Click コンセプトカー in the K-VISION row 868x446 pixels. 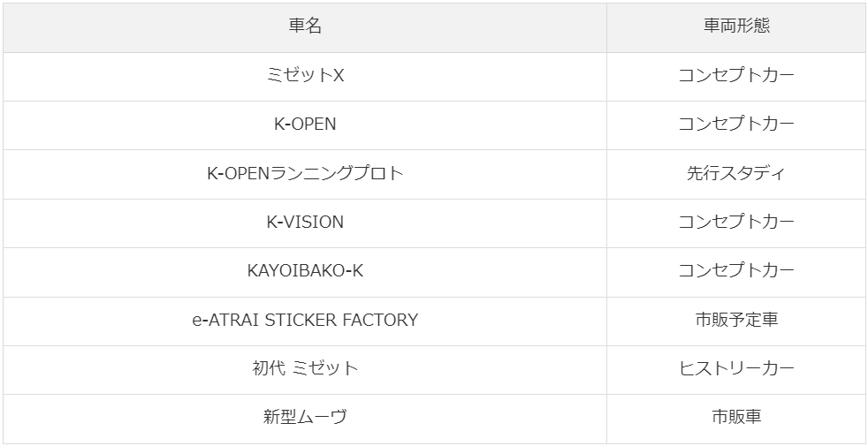pyautogui.click(x=736, y=223)
